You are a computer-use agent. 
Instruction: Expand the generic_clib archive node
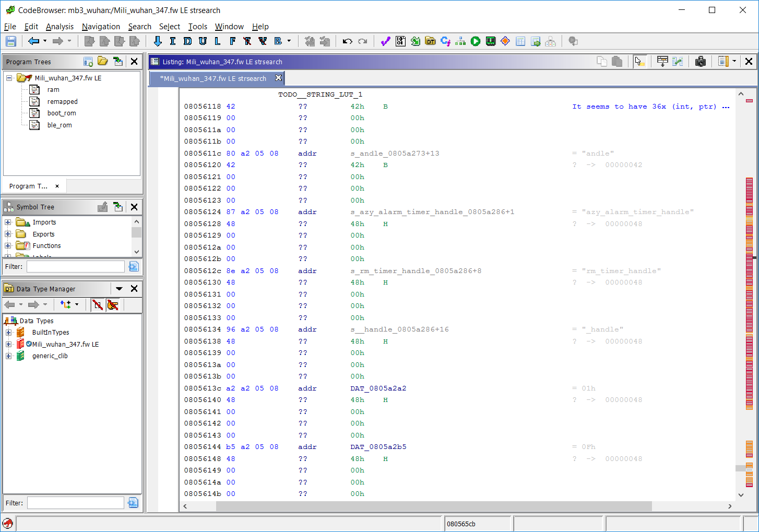coord(8,356)
